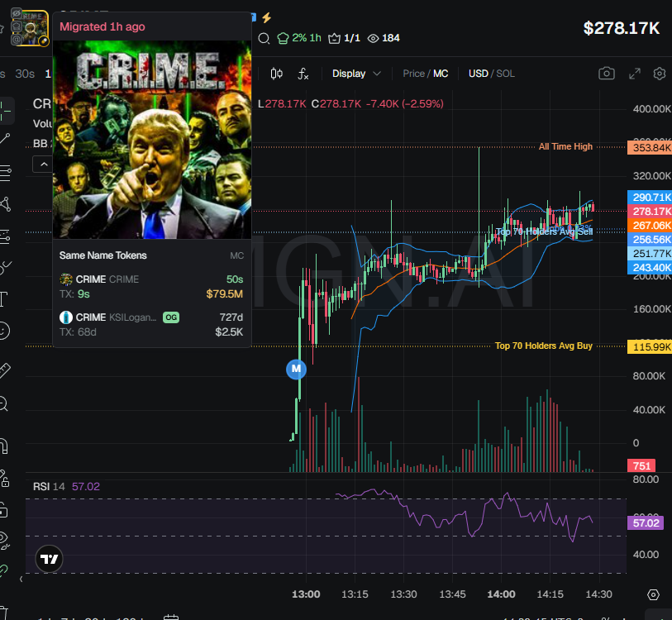Screen dimensions: 672x620
Task: Select the brush drawing tool
Action: pyautogui.click(x=5, y=268)
